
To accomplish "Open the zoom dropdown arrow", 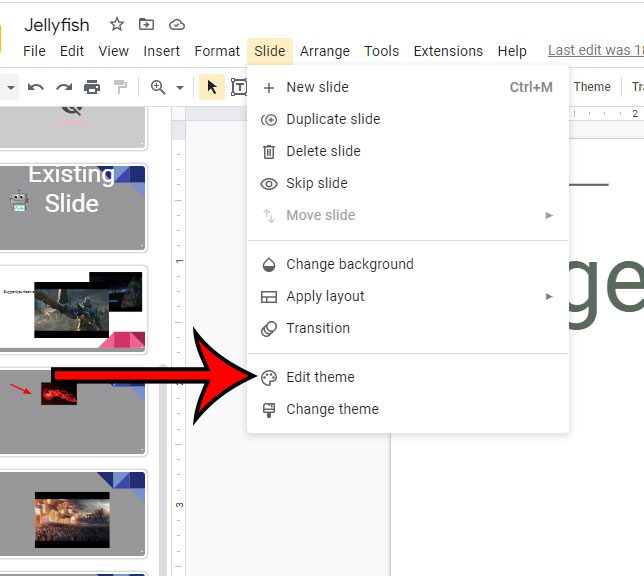I will point(180,88).
